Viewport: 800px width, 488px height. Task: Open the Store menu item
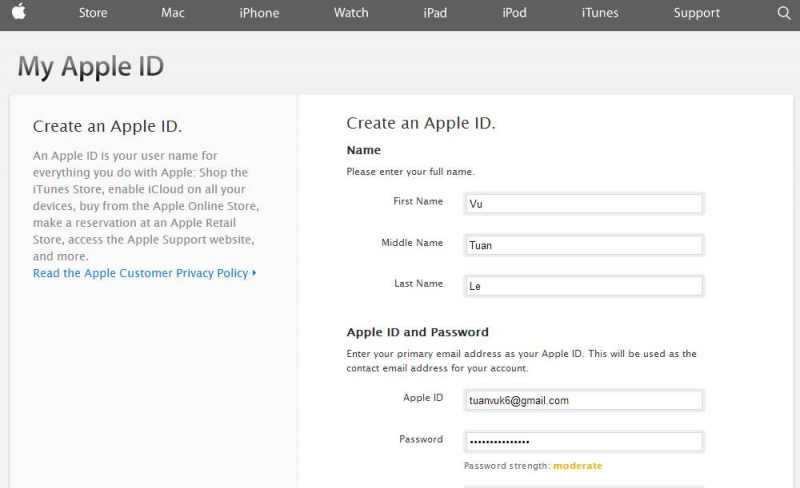(93, 13)
